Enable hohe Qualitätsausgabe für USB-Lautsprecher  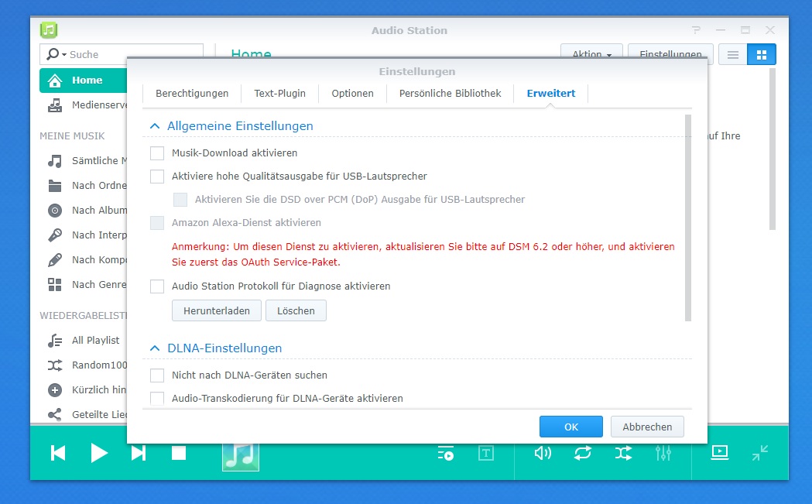tap(157, 177)
